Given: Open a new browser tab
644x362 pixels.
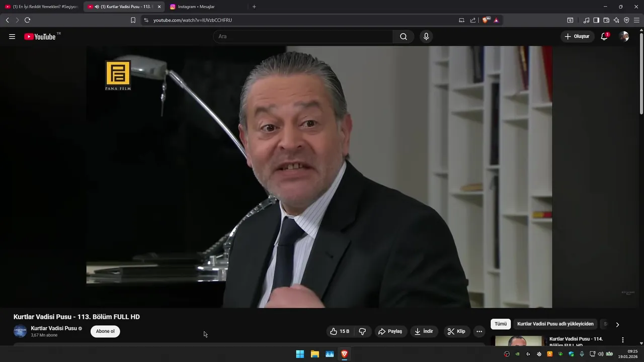Looking at the screenshot, I should pyautogui.click(x=254, y=7).
